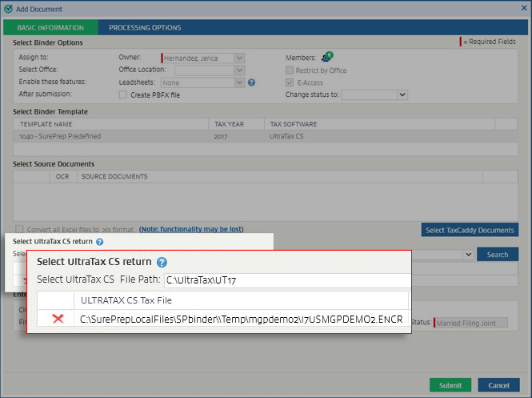Expand the Owner dropdown

(239, 58)
